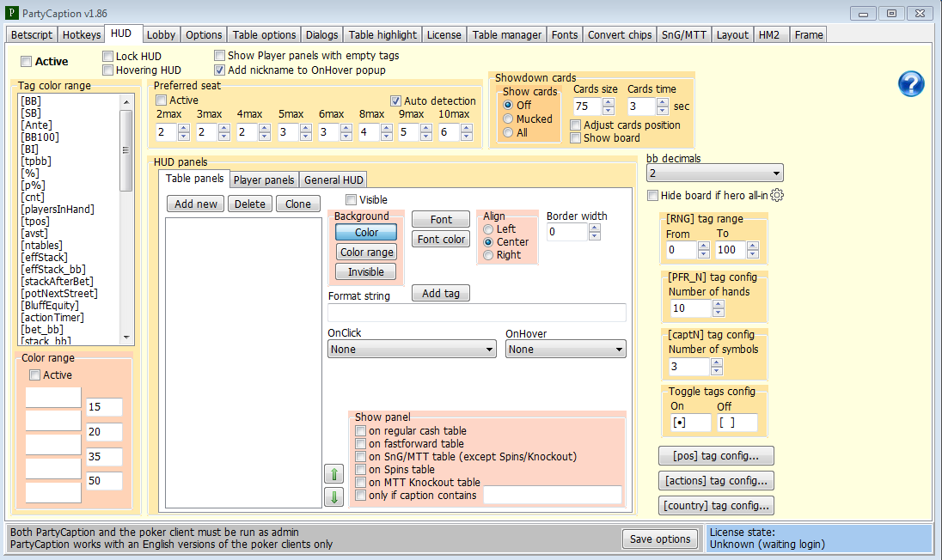Switch to the Hotkeys tab
This screenshot has width=942, height=560.
[x=82, y=35]
